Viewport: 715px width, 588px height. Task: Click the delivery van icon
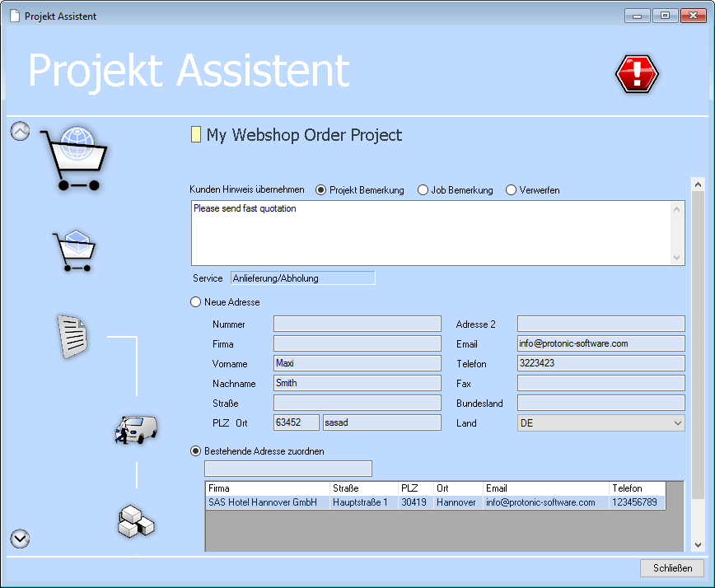tap(135, 430)
